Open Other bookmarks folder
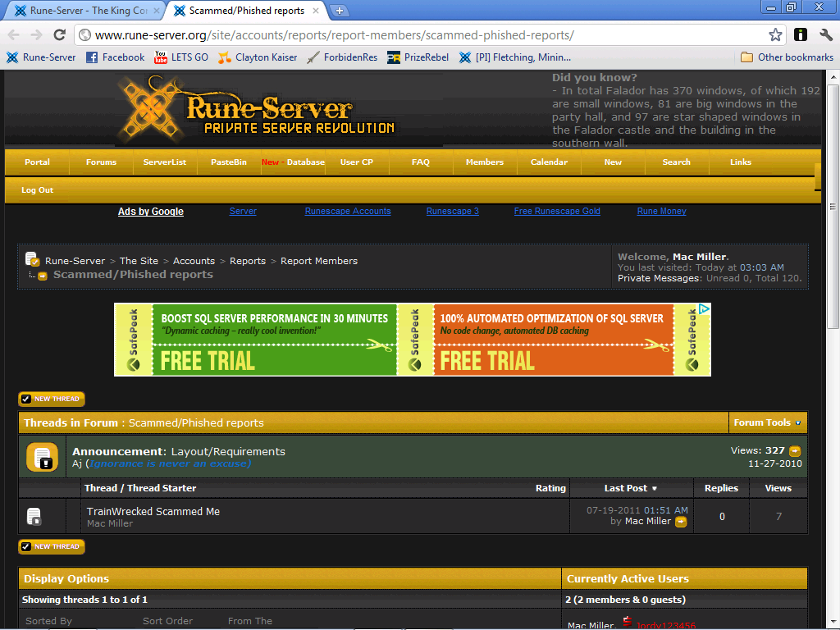The height and width of the screenshot is (630, 840). coord(787,57)
